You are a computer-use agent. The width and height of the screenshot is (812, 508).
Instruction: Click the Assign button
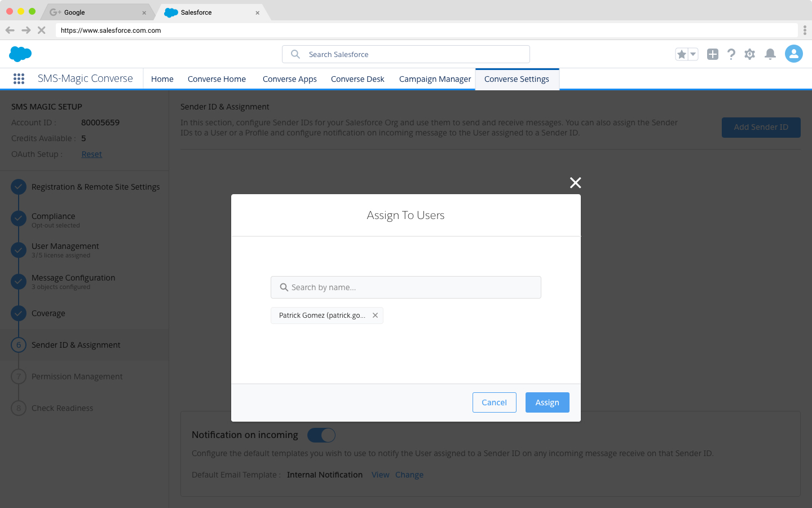[x=548, y=402]
